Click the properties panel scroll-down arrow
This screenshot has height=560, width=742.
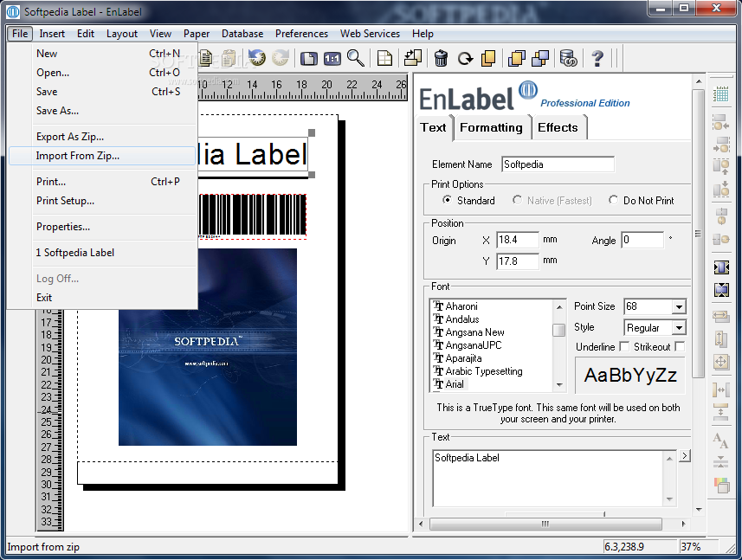tap(699, 510)
